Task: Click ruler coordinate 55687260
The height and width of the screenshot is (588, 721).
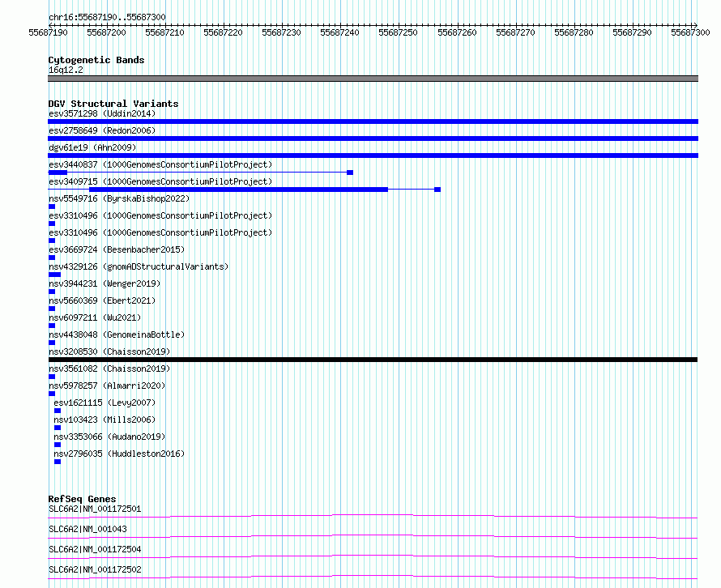Action: click(x=457, y=32)
